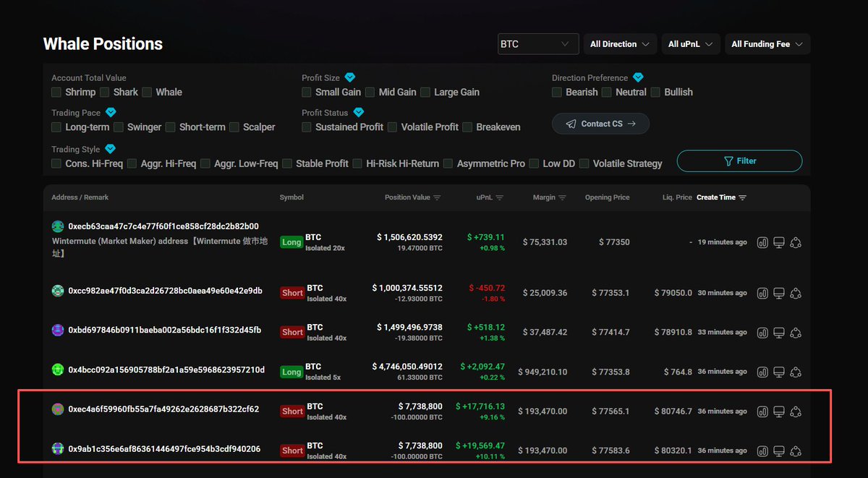The image size is (868, 478).
Task: Click chart icon for address 0x4bcc092a
Action: pos(762,372)
